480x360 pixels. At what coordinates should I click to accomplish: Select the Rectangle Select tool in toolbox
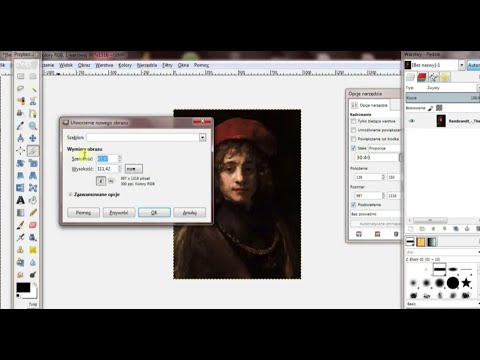[x=20, y=77]
